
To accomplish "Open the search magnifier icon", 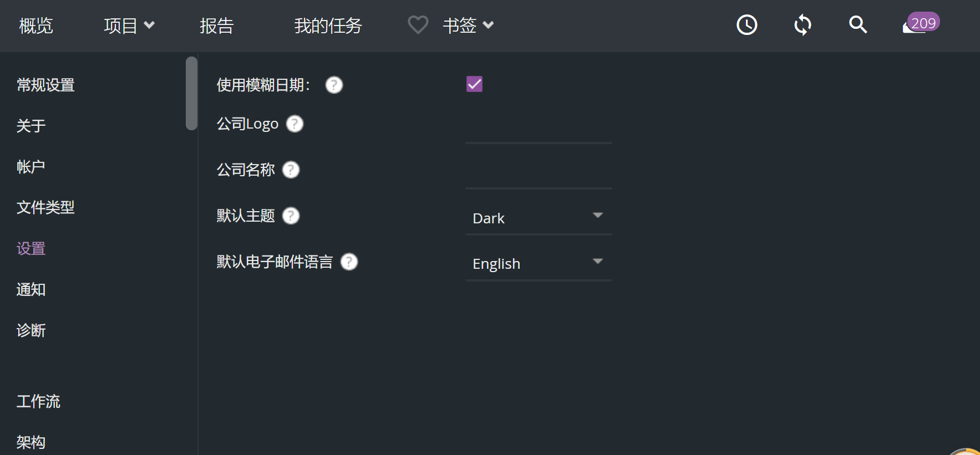I will [857, 25].
